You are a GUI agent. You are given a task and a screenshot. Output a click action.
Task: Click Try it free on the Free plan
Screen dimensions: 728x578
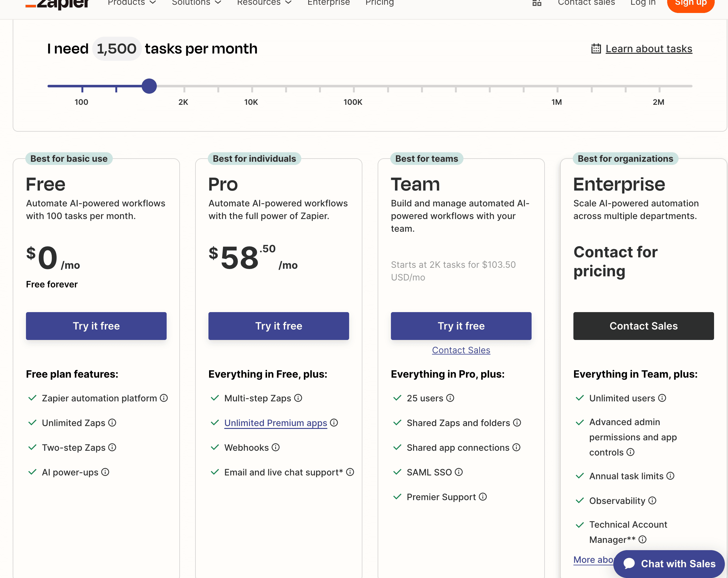click(x=96, y=326)
